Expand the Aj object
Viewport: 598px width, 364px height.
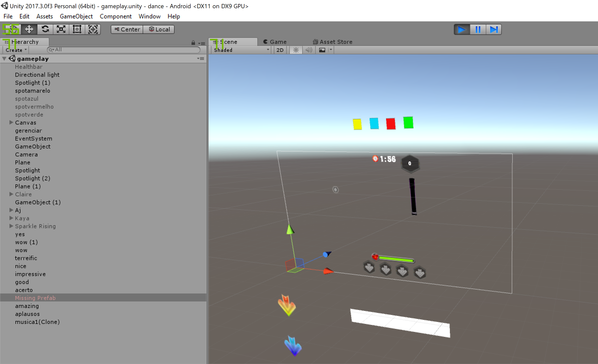pyautogui.click(x=11, y=210)
